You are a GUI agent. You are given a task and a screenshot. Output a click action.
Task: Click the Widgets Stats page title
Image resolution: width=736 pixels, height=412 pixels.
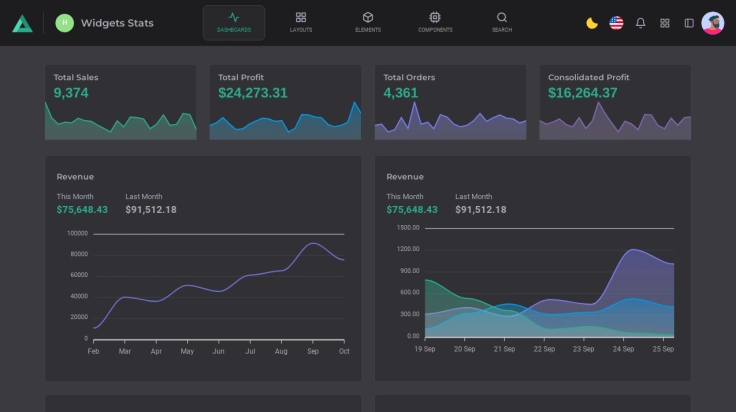(117, 23)
